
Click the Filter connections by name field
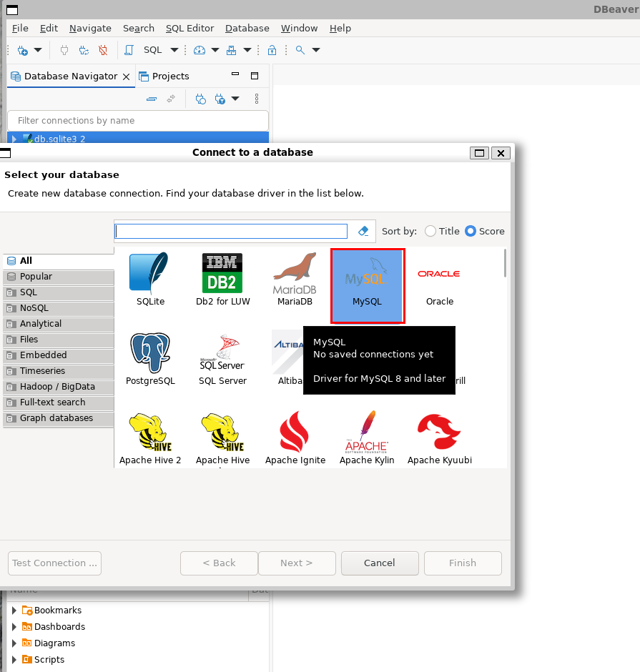pyautogui.click(x=138, y=120)
